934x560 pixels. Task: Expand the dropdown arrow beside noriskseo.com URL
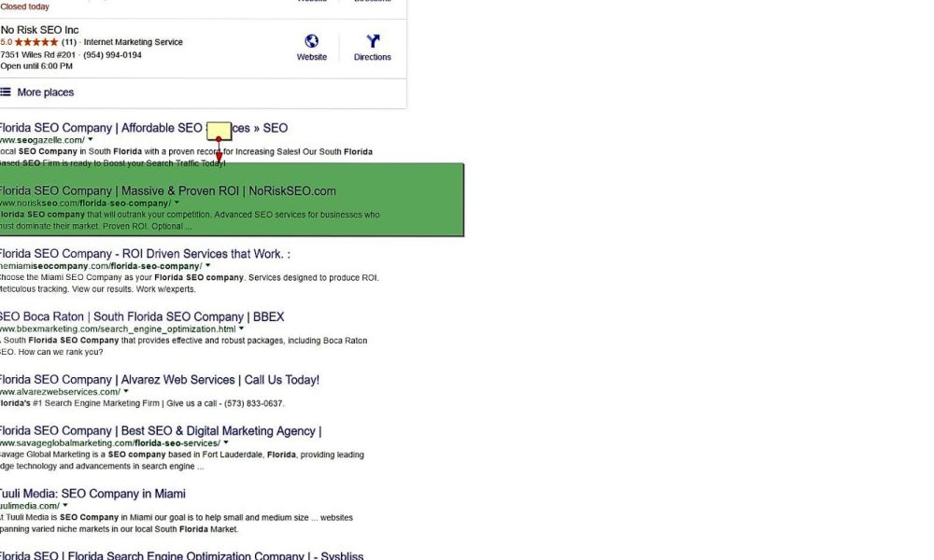[x=177, y=203]
